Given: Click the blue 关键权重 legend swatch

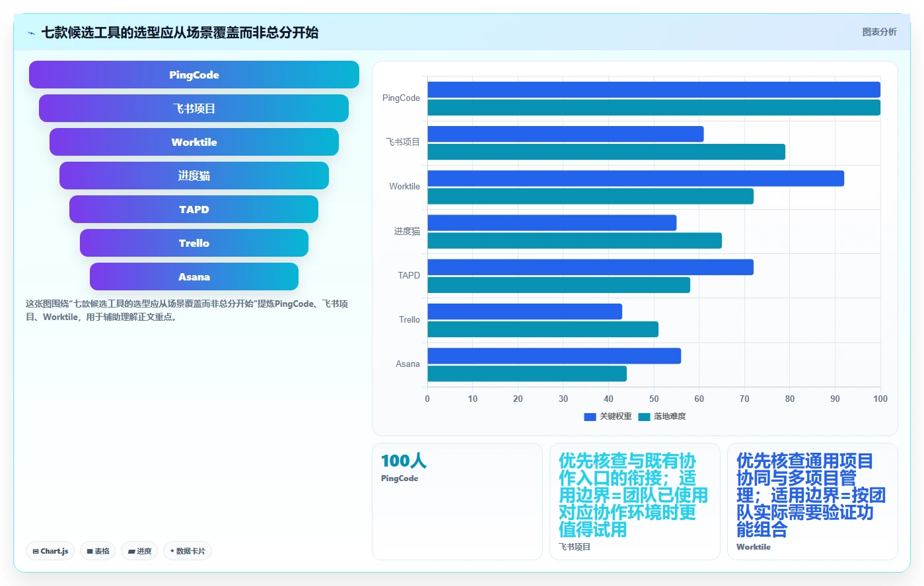Looking at the screenshot, I should click(590, 416).
